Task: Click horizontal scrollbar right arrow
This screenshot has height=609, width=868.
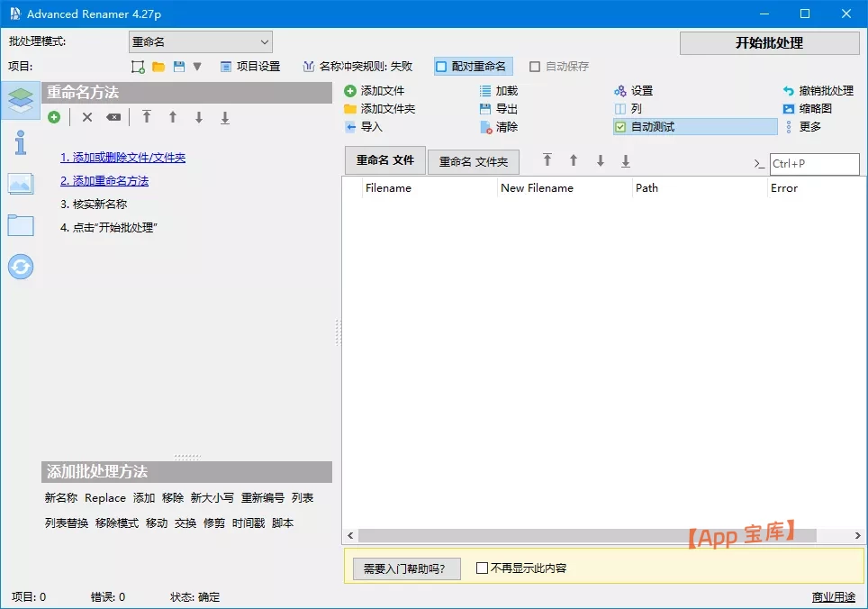Action: coord(857,535)
